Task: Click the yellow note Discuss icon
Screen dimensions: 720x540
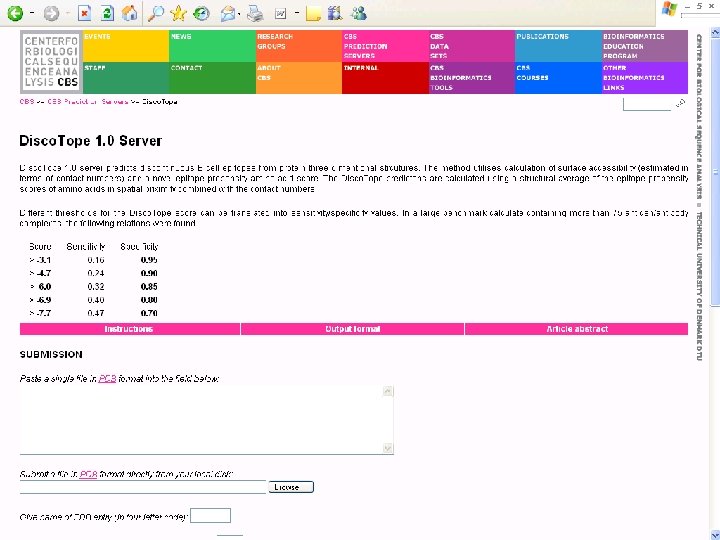Action: point(313,14)
